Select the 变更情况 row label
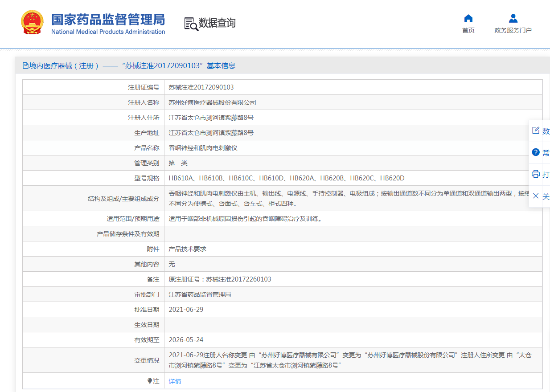The width and height of the screenshot is (550, 392). click(x=147, y=360)
